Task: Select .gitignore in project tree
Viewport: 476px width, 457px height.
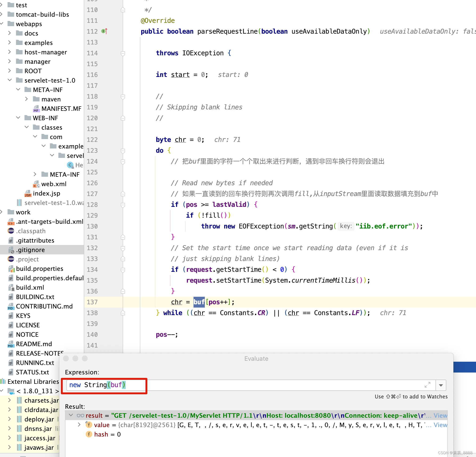Action: [30, 250]
